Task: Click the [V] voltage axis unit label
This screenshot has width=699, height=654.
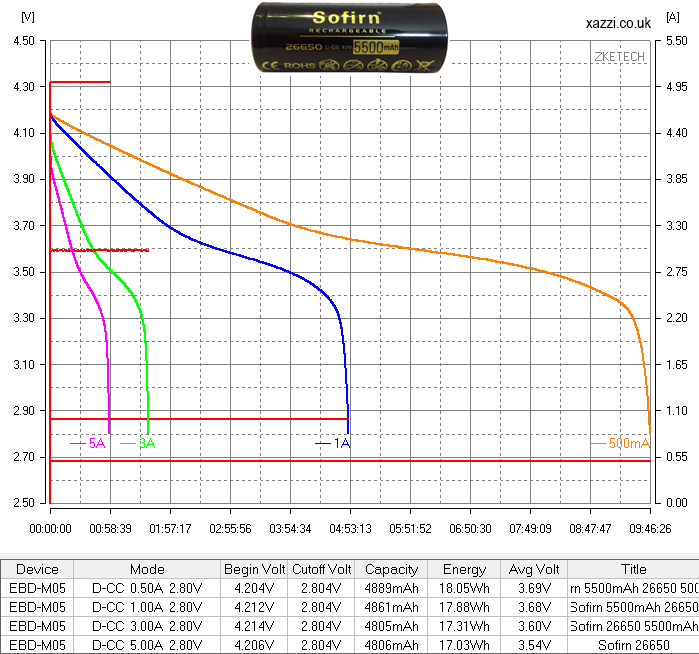Action: click(28, 17)
